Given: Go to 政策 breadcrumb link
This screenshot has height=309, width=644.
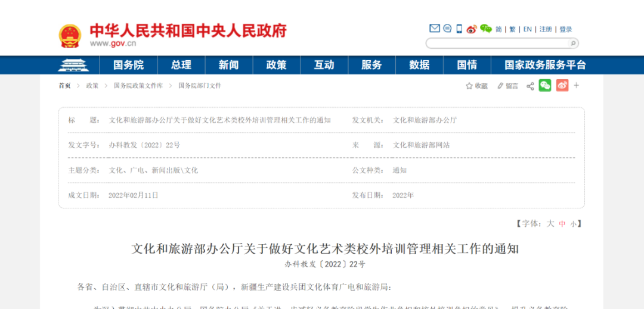Looking at the screenshot, I should click(x=92, y=86).
